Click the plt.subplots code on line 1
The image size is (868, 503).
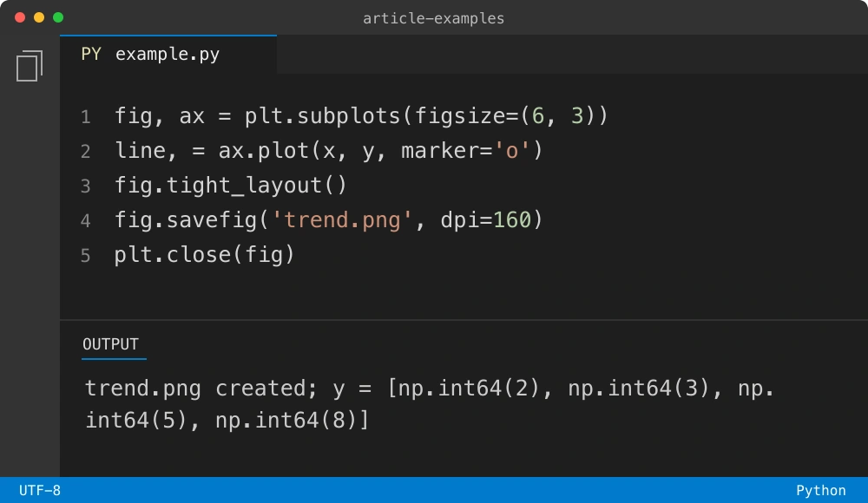pyautogui.click(x=322, y=116)
